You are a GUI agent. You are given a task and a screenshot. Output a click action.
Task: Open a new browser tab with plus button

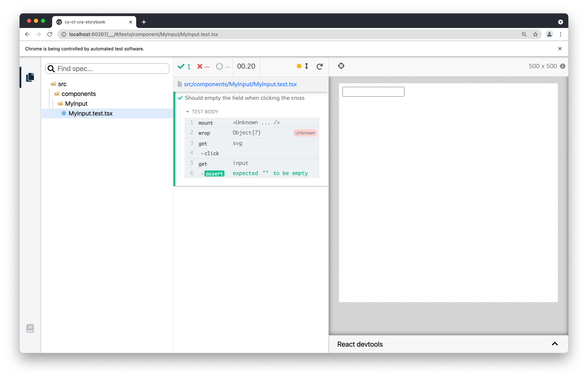pos(144,22)
